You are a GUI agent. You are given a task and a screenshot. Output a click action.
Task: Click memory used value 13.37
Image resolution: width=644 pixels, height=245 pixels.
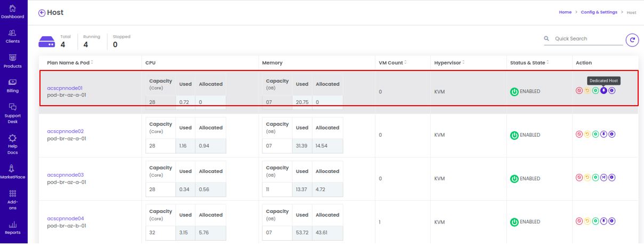[301, 188]
